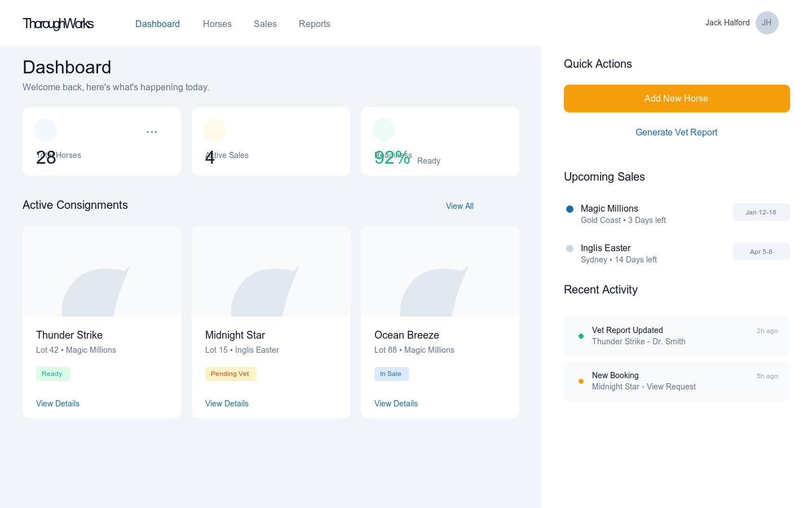Image resolution: width=812 pixels, height=508 pixels.
Task: Click Midnight Star's Pending Vet badge
Action: point(231,374)
